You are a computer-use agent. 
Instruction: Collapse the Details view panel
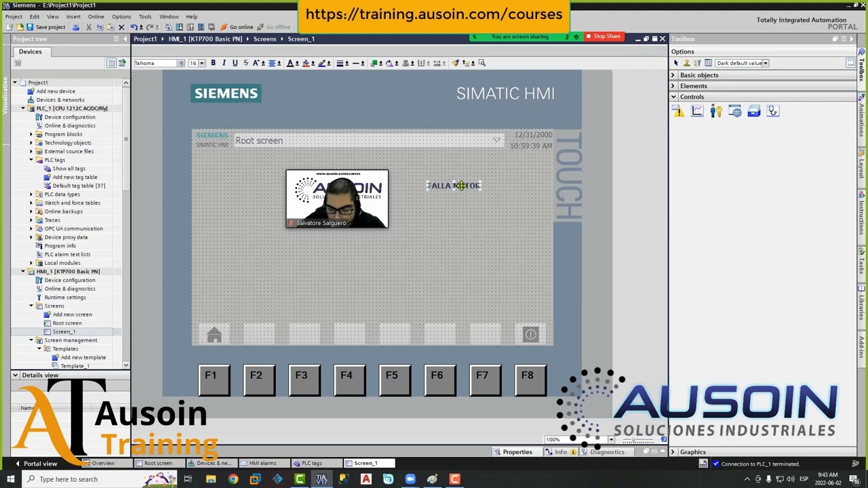tap(15, 375)
